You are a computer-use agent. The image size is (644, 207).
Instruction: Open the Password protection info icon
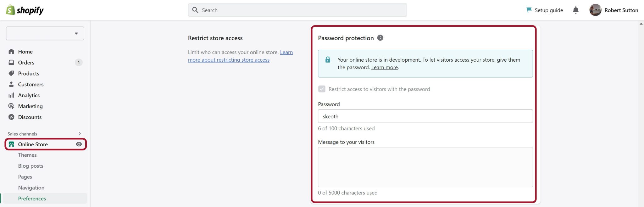tap(380, 38)
